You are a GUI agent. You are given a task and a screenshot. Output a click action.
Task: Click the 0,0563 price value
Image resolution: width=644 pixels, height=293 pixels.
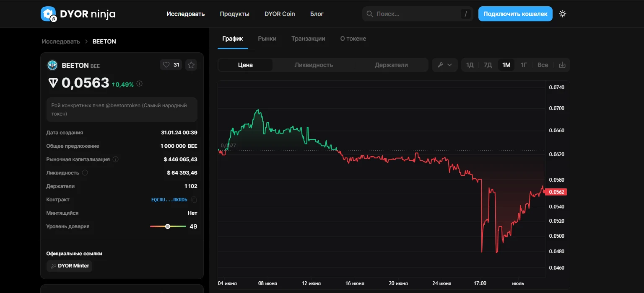tap(86, 83)
